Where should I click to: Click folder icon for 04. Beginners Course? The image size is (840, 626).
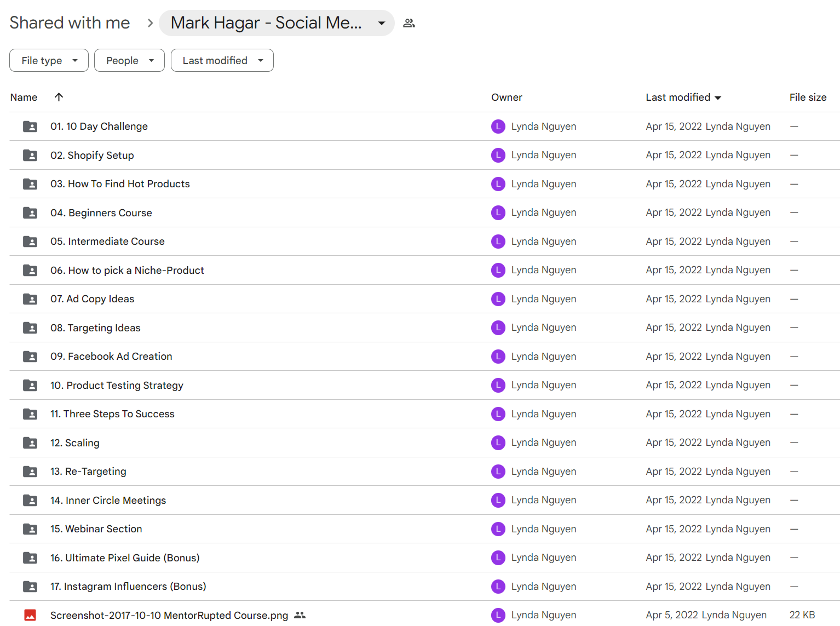[30, 213]
